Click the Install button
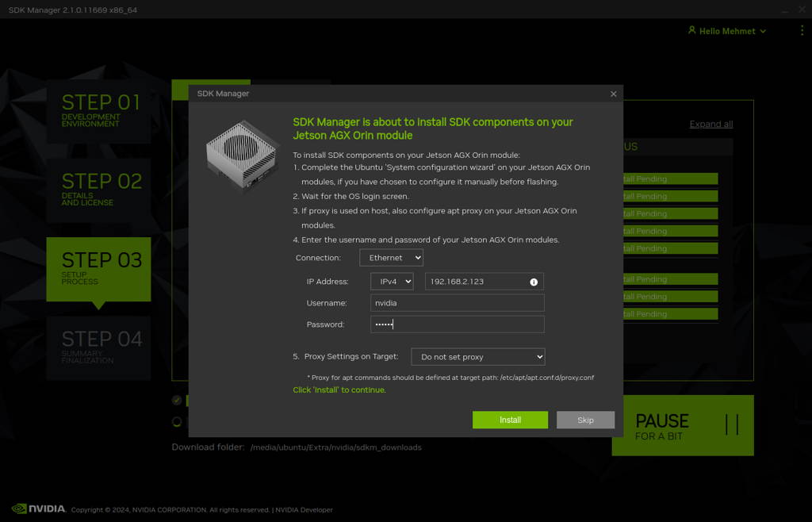Image resolution: width=812 pixels, height=522 pixels. (510, 420)
